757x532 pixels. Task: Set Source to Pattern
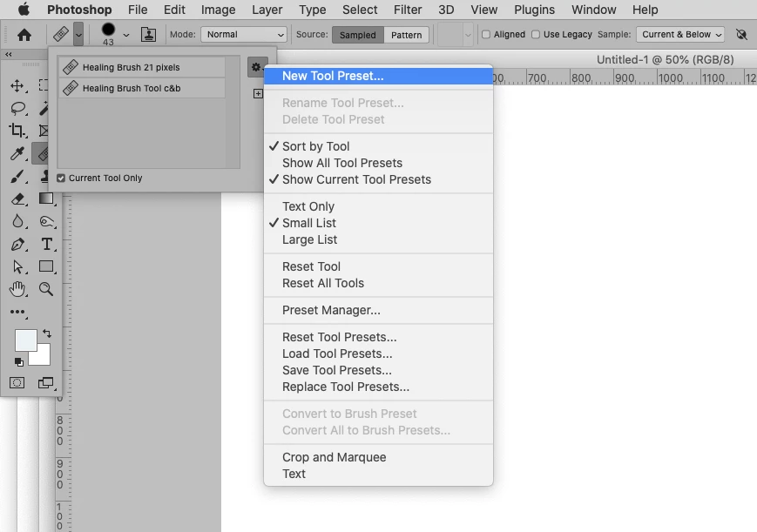point(407,35)
